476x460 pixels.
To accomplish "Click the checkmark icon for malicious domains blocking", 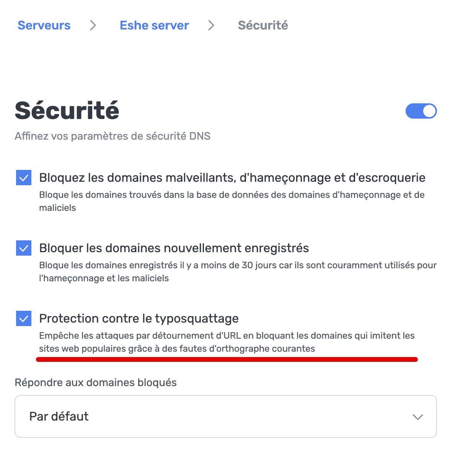I will pos(24,177).
